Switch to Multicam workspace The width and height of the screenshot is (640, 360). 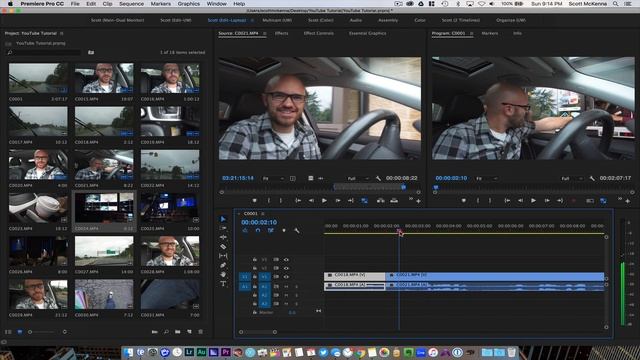coord(277,20)
